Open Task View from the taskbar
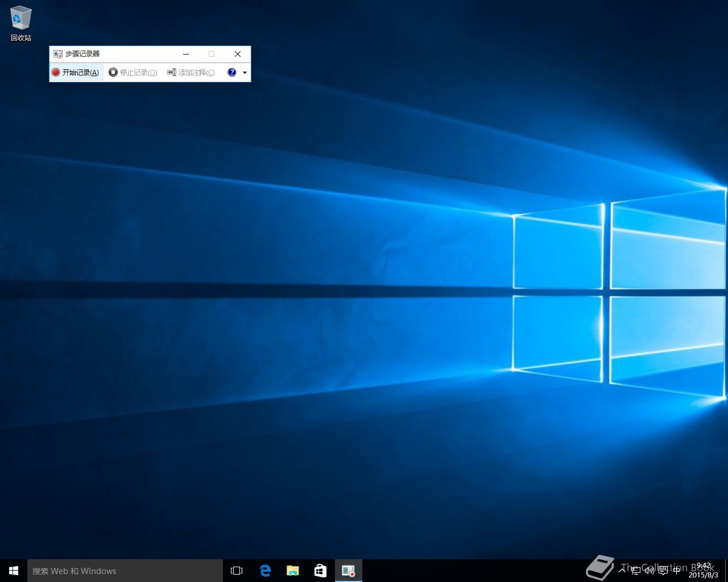Screen dimensions: 728x582 pyautogui.click(x=237, y=571)
